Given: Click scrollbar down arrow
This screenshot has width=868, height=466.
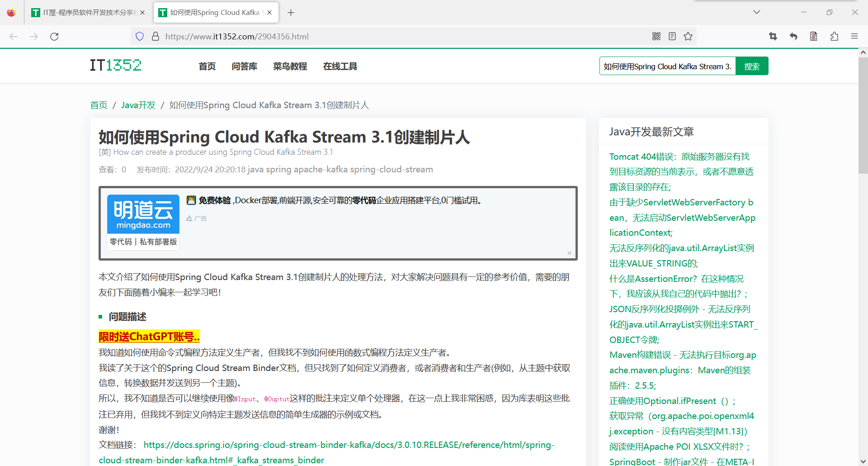Looking at the screenshot, I should click(863, 461).
